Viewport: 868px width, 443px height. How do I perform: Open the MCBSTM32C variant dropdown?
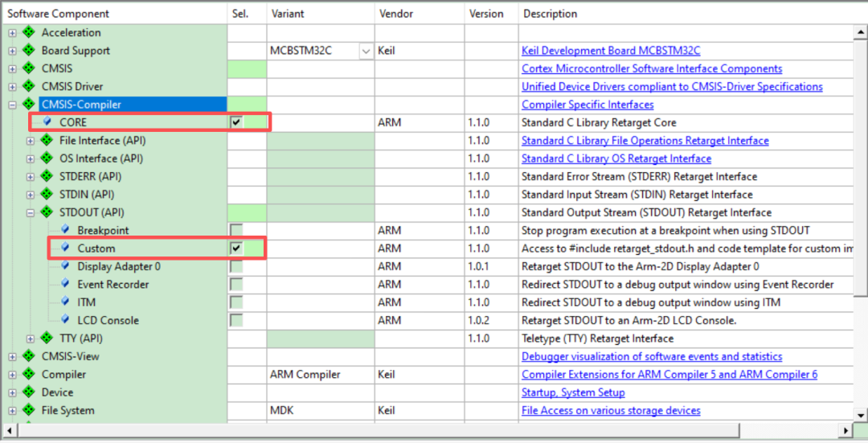click(366, 51)
